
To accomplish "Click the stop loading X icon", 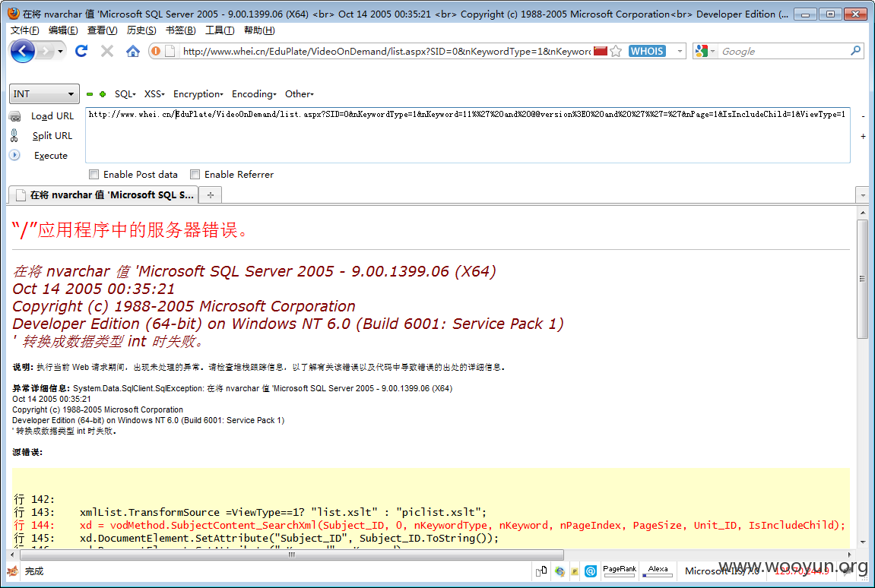I will tap(107, 52).
